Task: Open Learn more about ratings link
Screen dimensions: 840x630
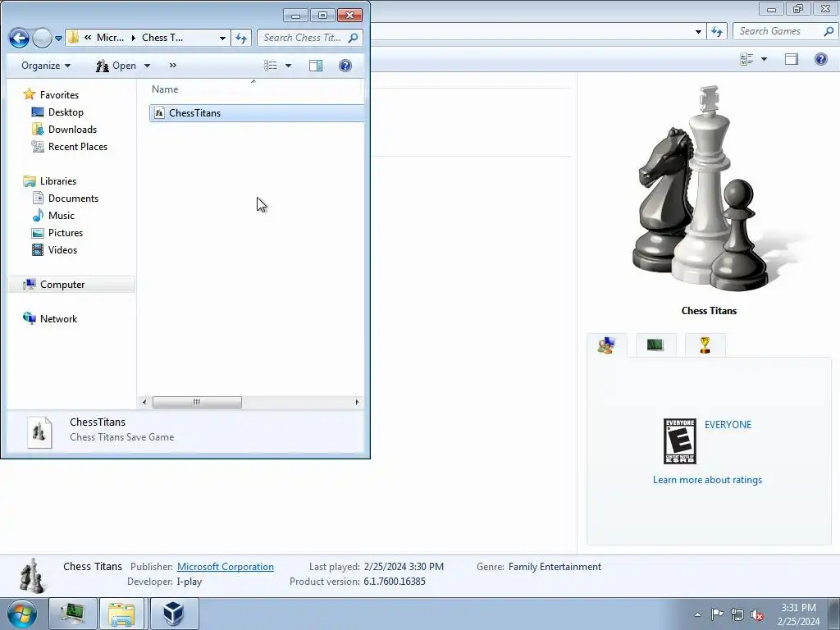Action: [x=707, y=480]
